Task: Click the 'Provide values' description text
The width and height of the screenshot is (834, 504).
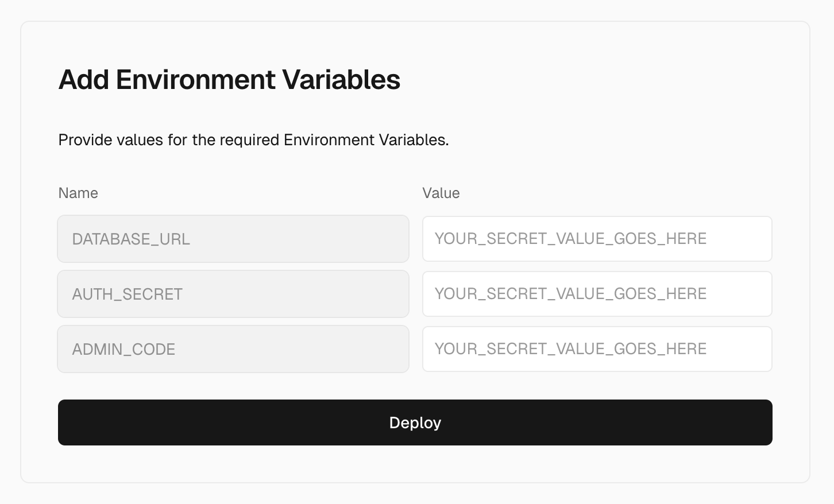Action: click(x=253, y=140)
